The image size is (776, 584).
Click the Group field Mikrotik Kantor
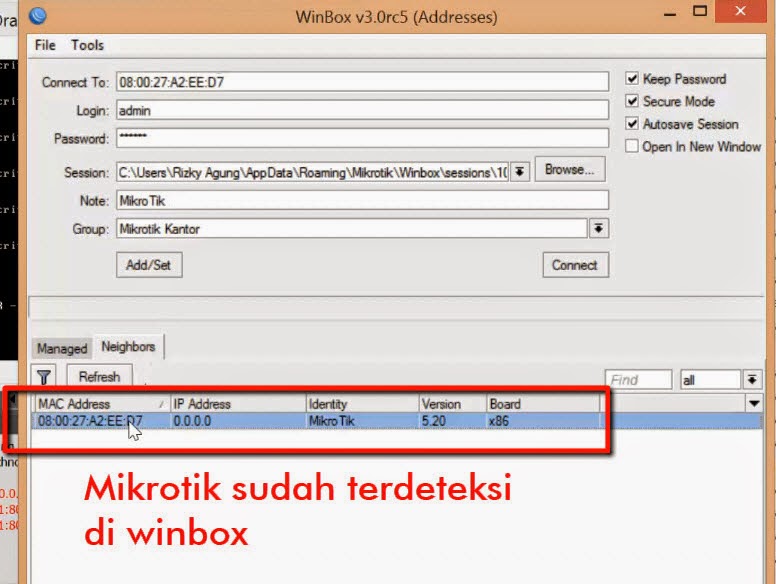pyautogui.click(x=352, y=229)
